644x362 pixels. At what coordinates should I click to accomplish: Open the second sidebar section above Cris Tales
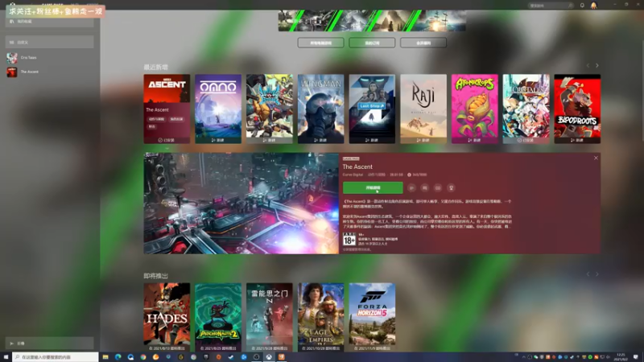(x=49, y=42)
